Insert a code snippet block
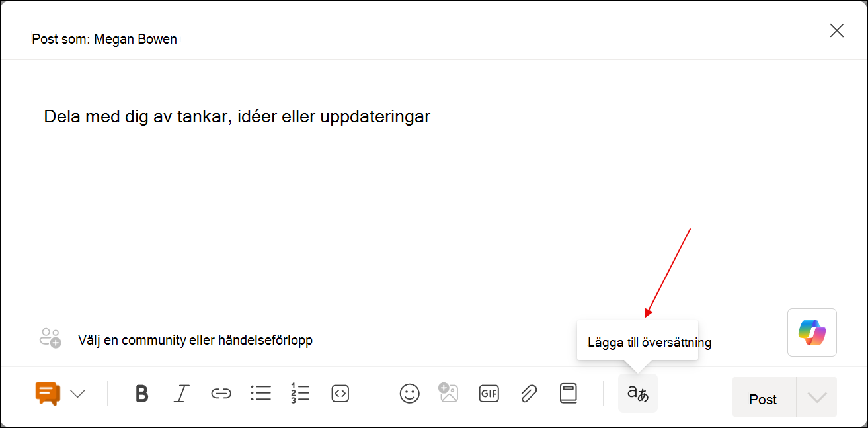868x428 pixels. pos(340,394)
